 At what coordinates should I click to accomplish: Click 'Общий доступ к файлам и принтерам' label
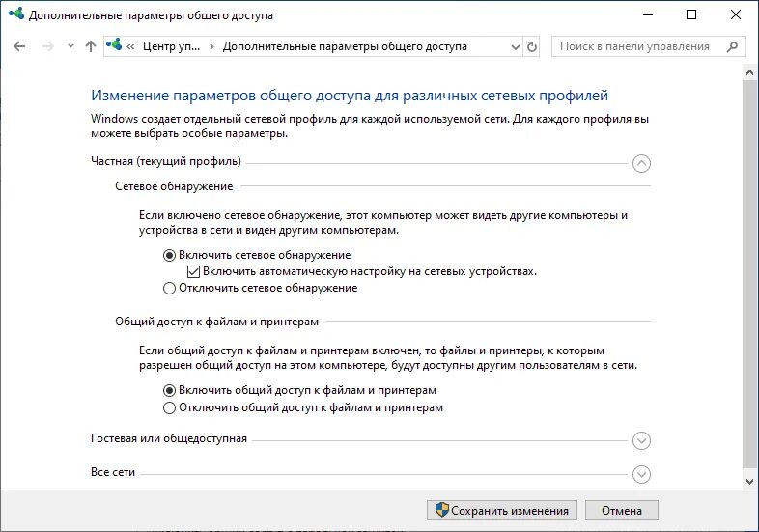tap(217, 322)
